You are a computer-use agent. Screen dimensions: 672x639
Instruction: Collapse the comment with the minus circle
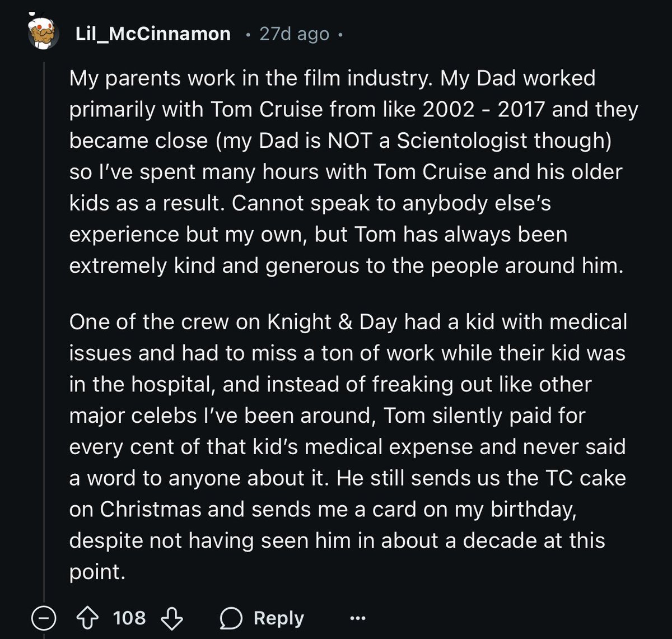[44, 618]
